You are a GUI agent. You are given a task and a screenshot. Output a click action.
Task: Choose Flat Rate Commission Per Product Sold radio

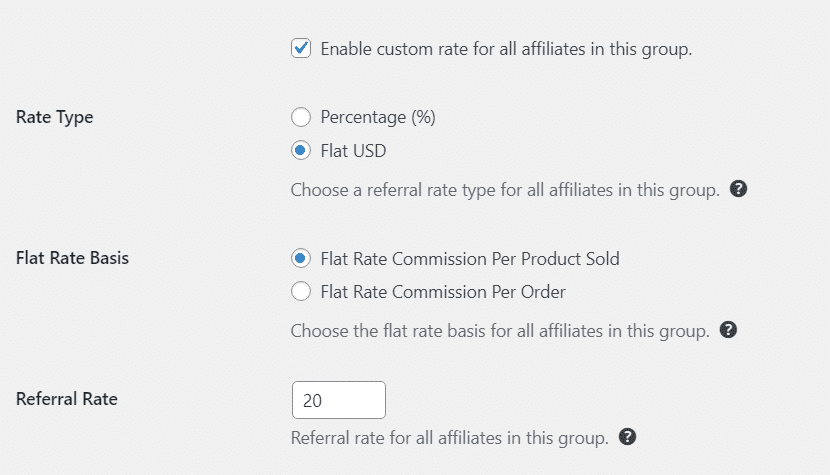point(301,258)
